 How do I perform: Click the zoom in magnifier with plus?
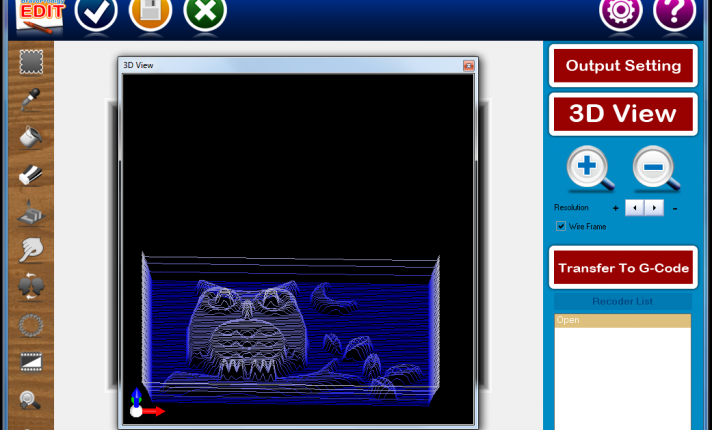(589, 169)
